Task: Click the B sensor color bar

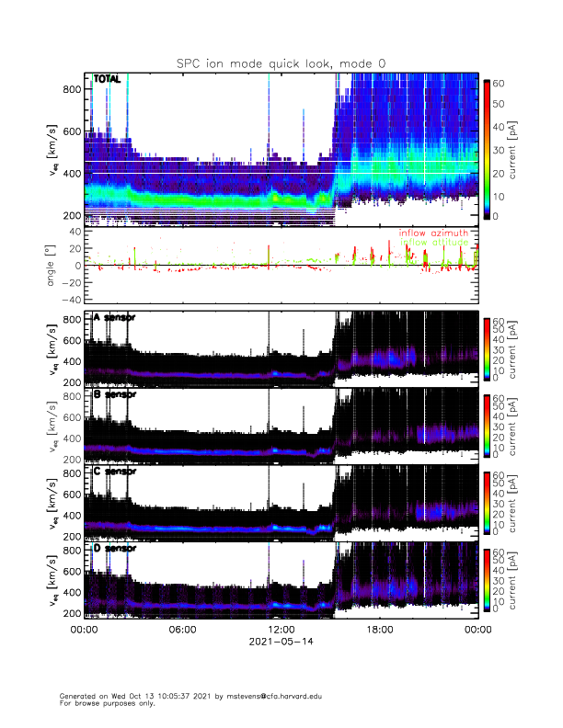Action: (x=487, y=425)
